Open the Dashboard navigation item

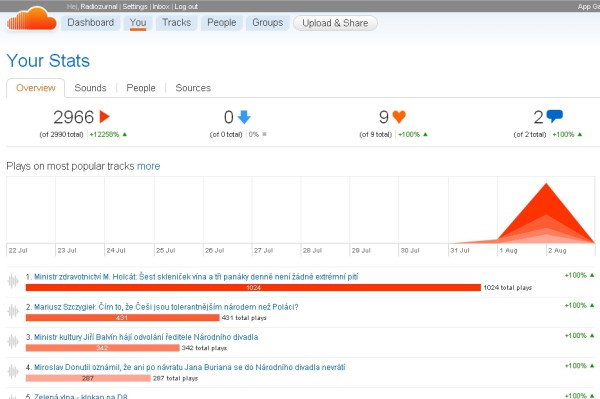[x=91, y=23]
